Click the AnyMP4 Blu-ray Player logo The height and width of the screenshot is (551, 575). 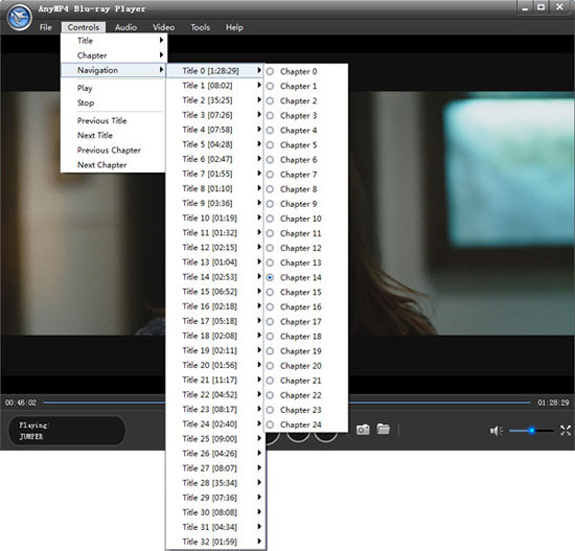point(19,17)
